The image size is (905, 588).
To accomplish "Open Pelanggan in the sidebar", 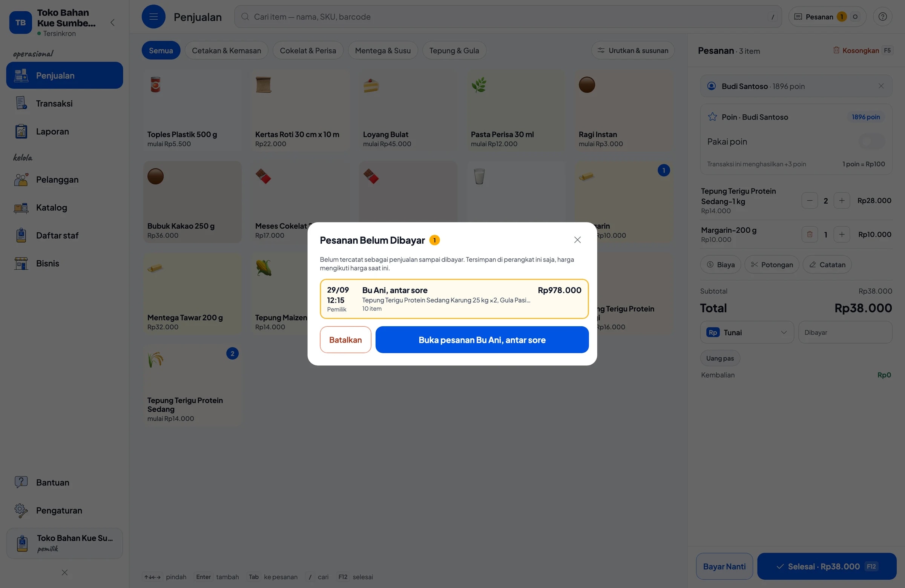I will pyautogui.click(x=64, y=179).
